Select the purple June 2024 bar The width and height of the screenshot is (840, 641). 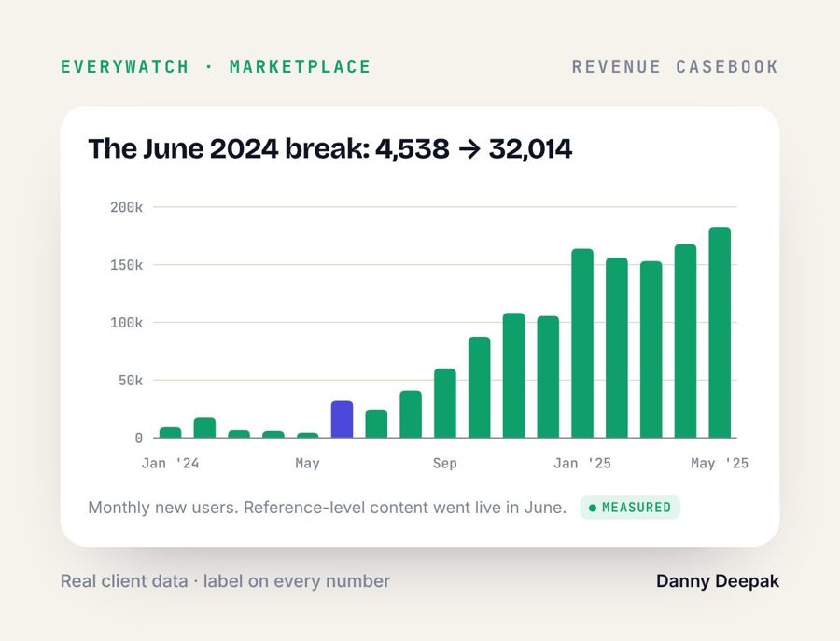tap(342, 419)
